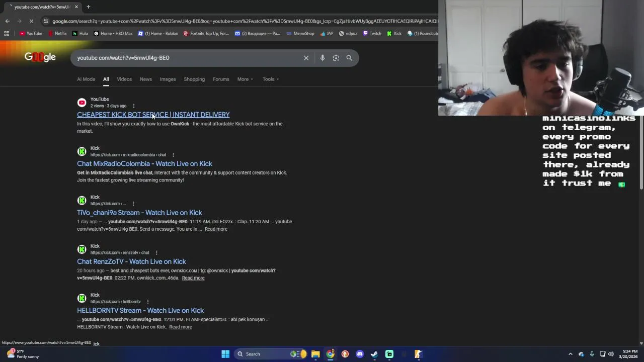Switch to AI Mode tab
Screen dimensions: 644x362
(x=86, y=79)
